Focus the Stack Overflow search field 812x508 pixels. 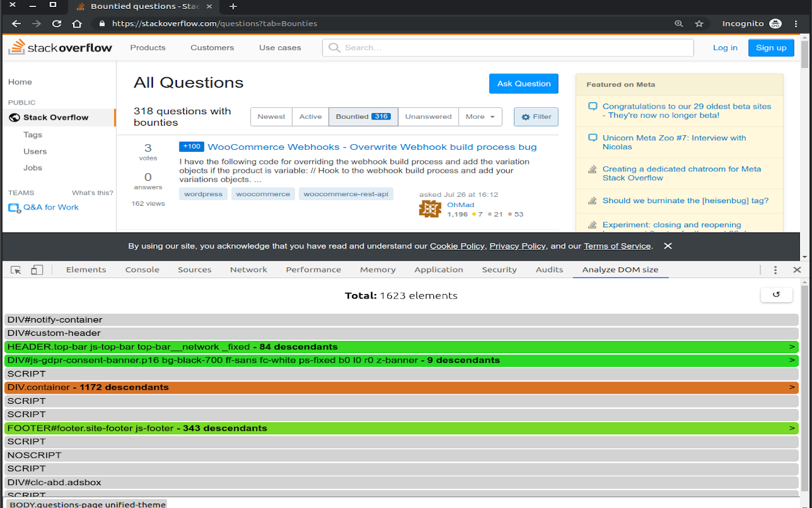tap(508, 48)
